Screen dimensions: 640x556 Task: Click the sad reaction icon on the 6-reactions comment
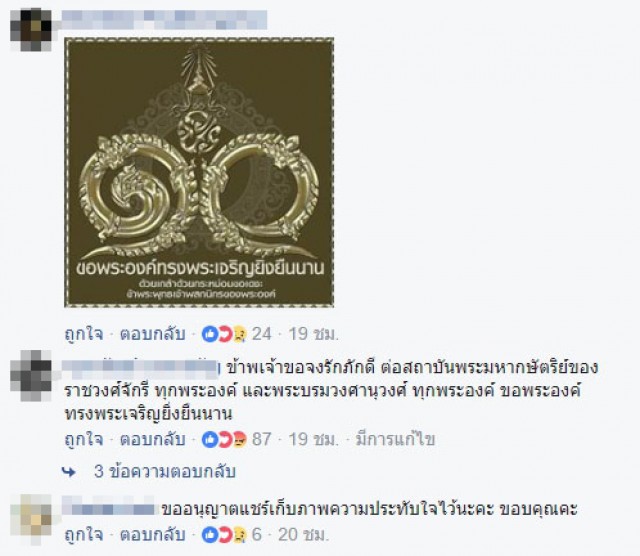[x=239, y=536]
